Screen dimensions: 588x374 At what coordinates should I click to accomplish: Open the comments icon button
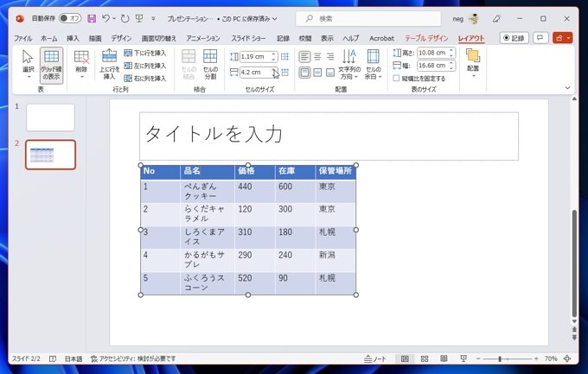(540, 38)
